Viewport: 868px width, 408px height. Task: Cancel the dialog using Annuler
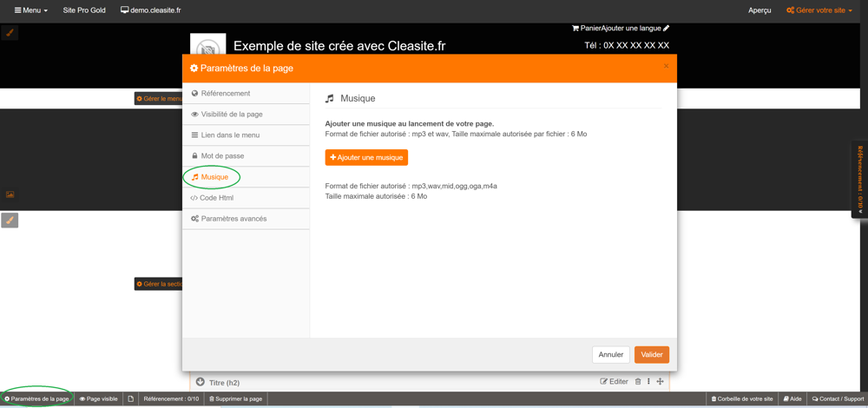point(610,354)
